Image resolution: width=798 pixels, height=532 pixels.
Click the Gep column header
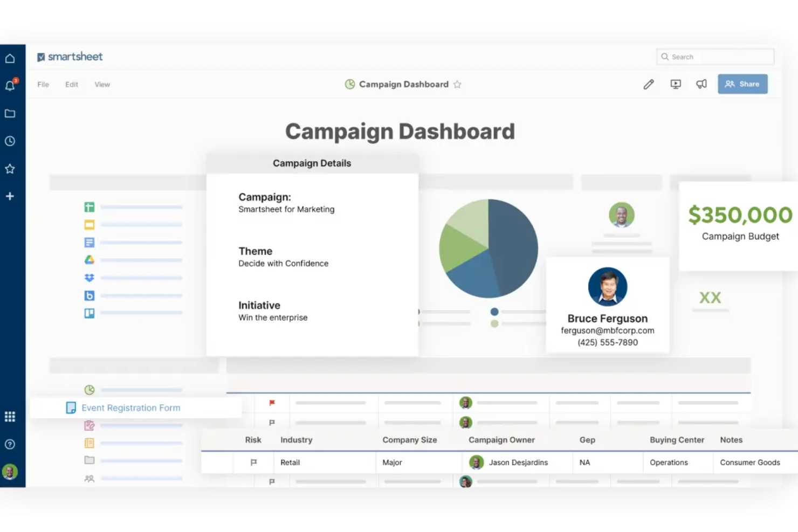pyautogui.click(x=587, y=440)
